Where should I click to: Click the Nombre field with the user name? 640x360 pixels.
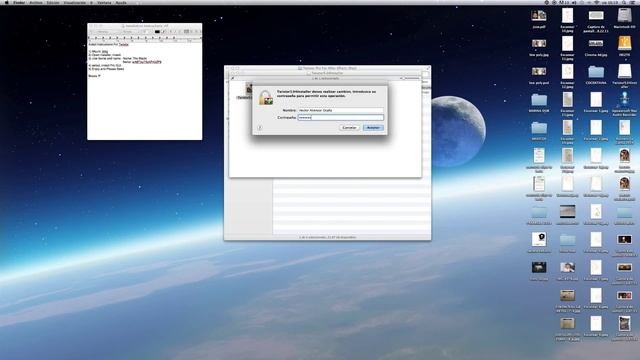pyautogui.click(x=341, y=110)
